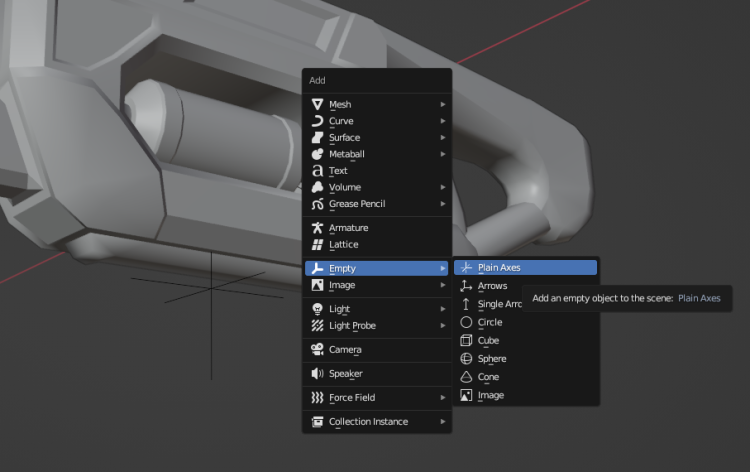The image size is (750, 472).
Task: Click the Sphere empty icon
Action: [x=466, y=359]
